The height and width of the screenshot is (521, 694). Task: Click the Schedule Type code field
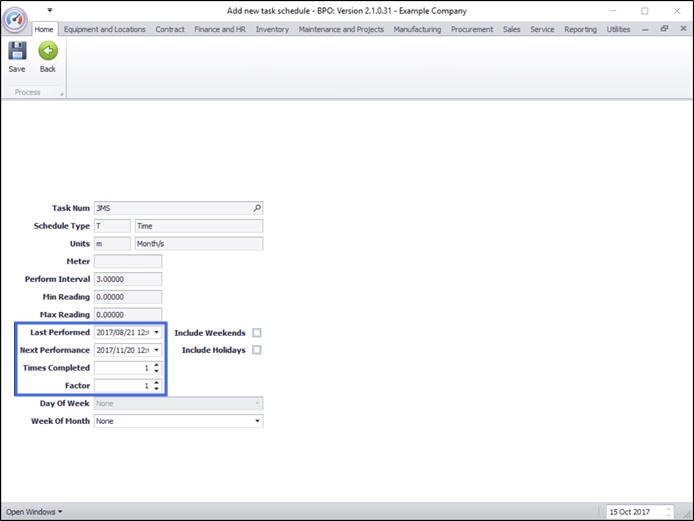(x=112, y=226)
